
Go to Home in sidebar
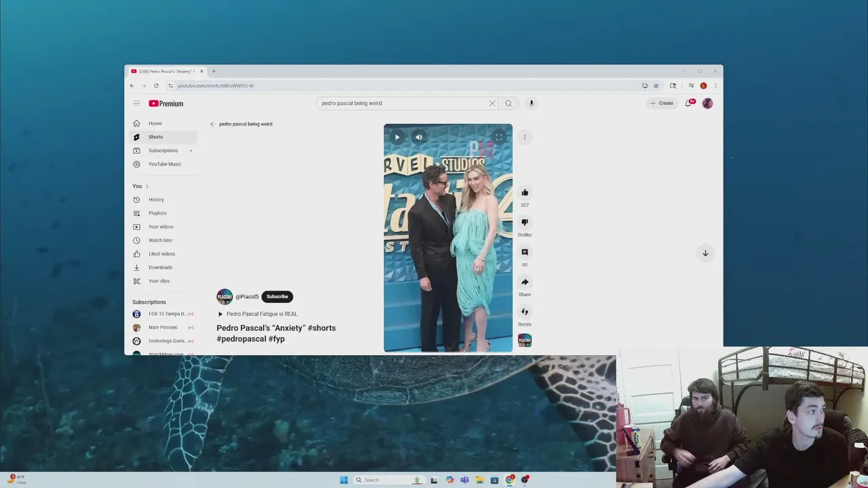pos(163,123)
